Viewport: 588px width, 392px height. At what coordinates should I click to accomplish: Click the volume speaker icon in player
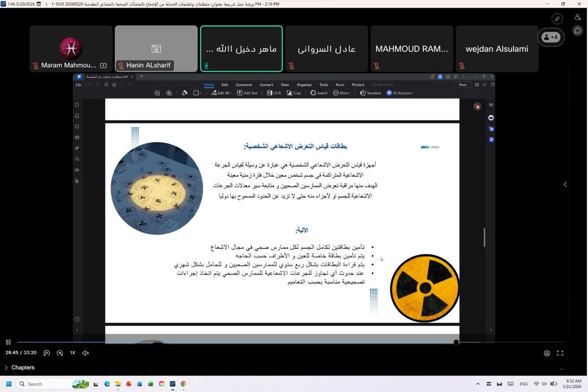[x=86, y=353]
